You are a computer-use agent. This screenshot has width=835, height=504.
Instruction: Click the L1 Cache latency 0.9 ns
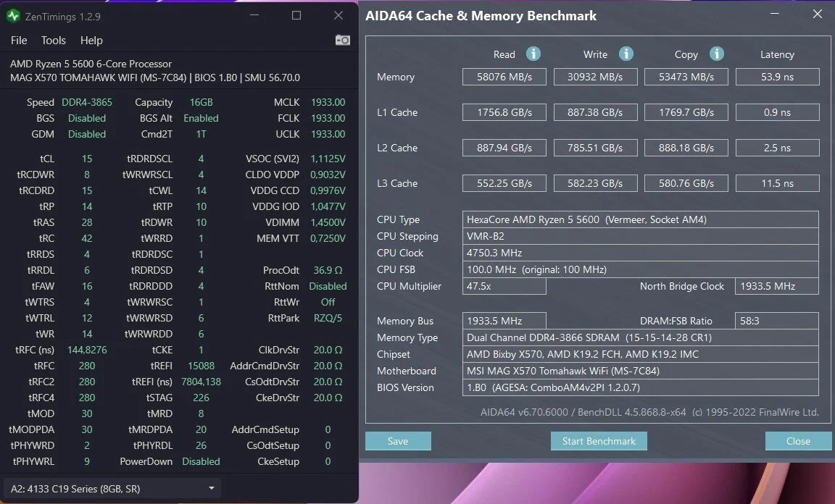[777, 112]
